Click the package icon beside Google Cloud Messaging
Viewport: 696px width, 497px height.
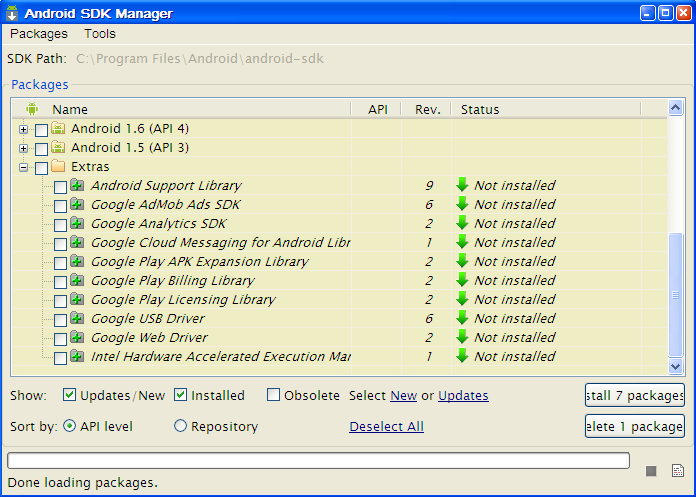[x=77, y=242]
